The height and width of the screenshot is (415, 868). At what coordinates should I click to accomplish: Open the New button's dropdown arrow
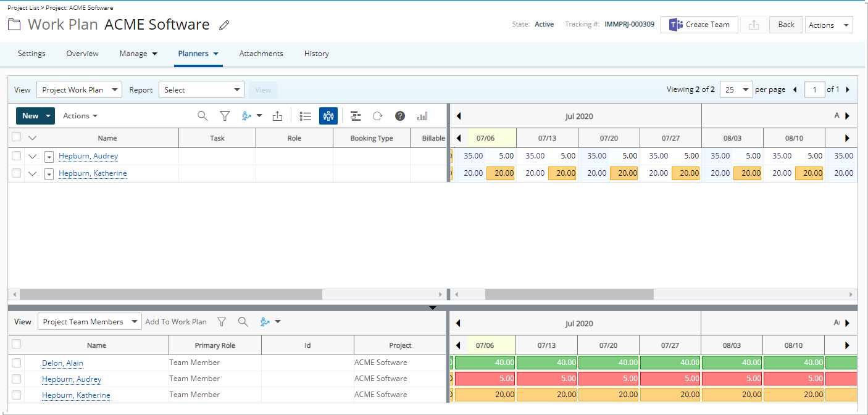[x=48, y=116]
